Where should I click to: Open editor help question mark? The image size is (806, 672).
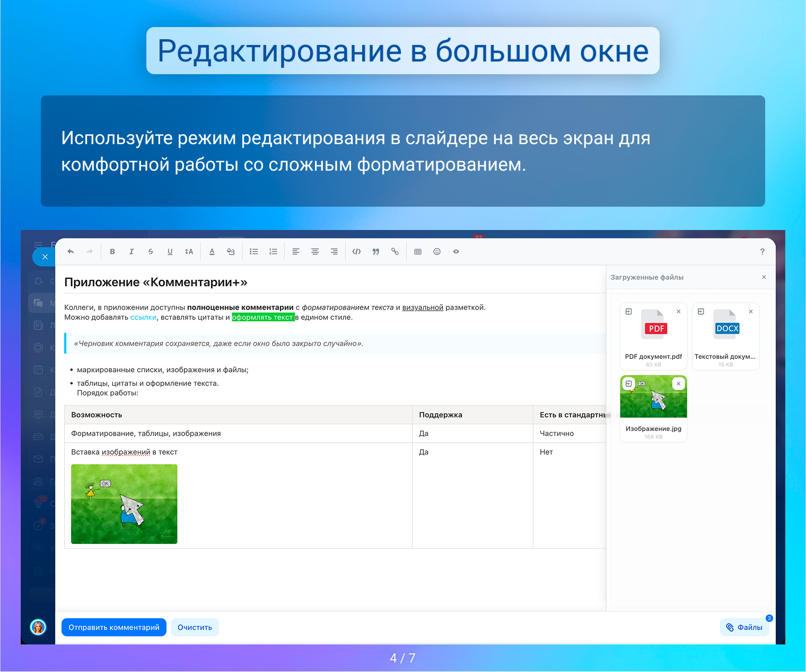click(x=763, y=252)
